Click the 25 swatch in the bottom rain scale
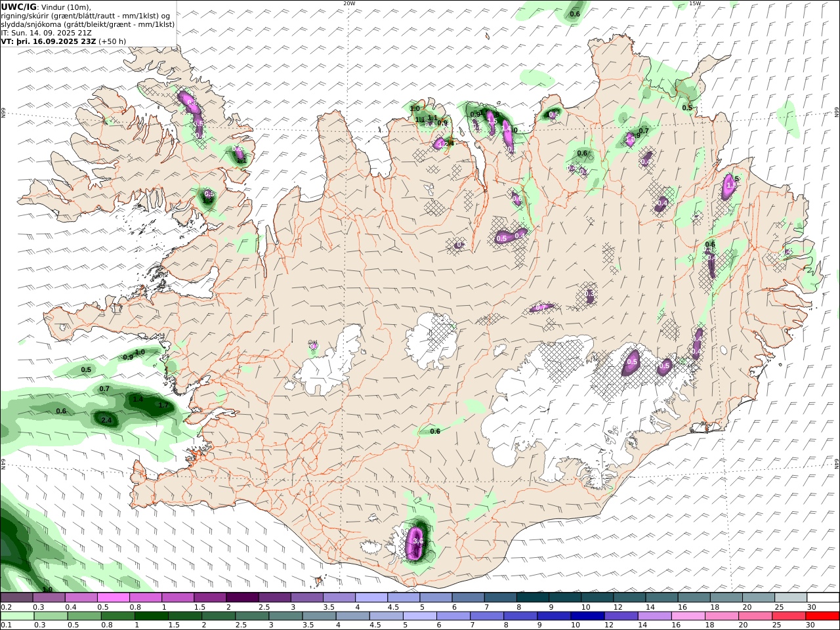This screenshot has width=840, height=630. tap(789, 616)
